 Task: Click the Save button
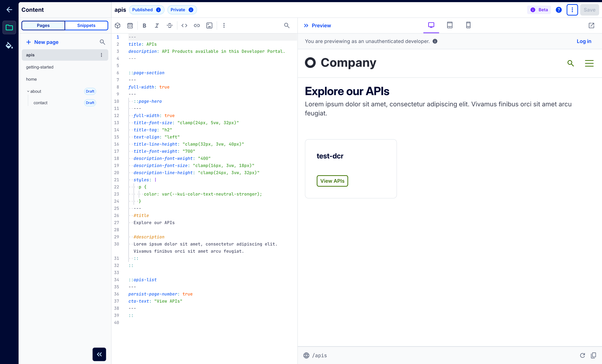tap(589, 10)
